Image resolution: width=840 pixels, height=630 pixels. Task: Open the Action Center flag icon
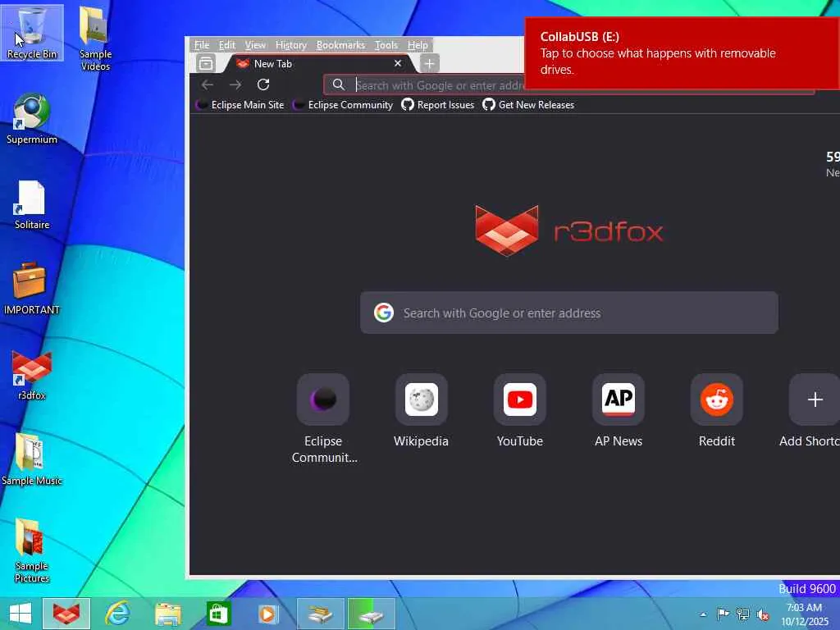coord(723,614)
